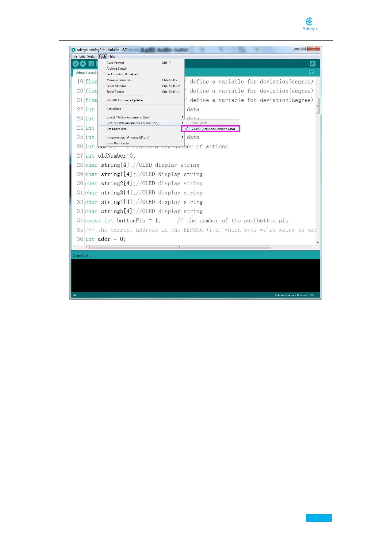Open the tab options dropdown arrow

point(311,72)
